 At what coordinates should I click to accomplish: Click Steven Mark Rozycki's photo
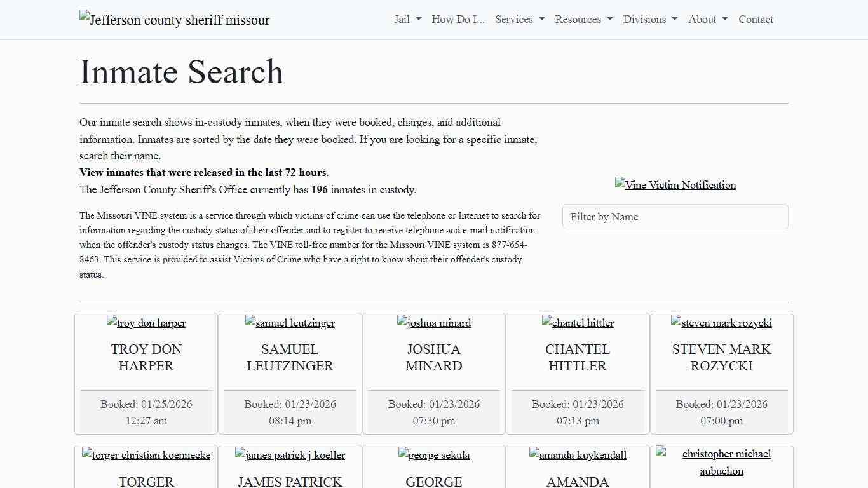tap(721, 323)
